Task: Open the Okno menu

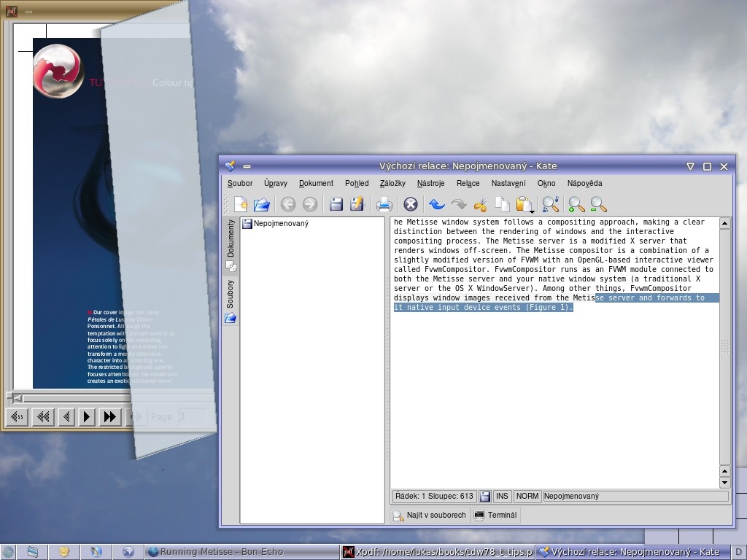Action: click(x=546, y=183)
